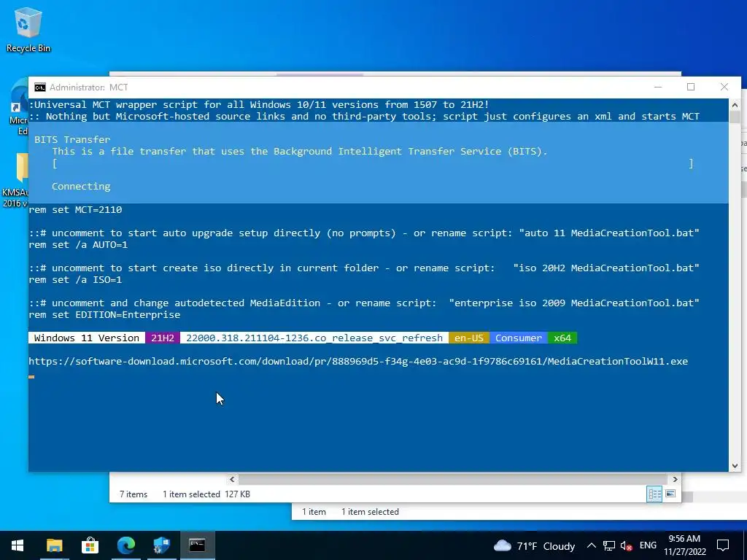Image resolution: width=747 pixels, height=560 pixels.
Task: Click the Microsoft Edge desktop shortcut
Action: pyautogui.click(x=18, y=108)
